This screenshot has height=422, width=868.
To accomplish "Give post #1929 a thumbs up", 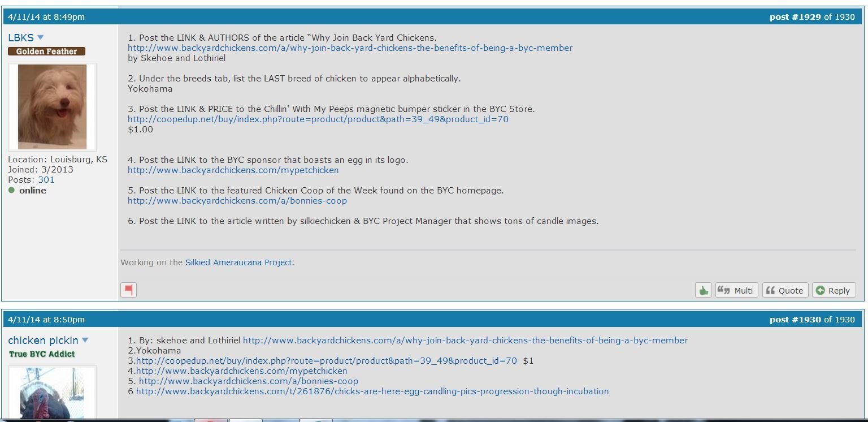I will click(703, 290).
